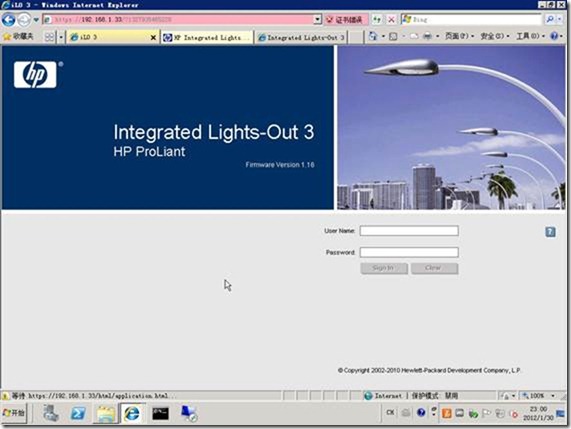Click the iLO help question mark icon
The height and width of the screenshot is (429, 571).
[550, 232]
